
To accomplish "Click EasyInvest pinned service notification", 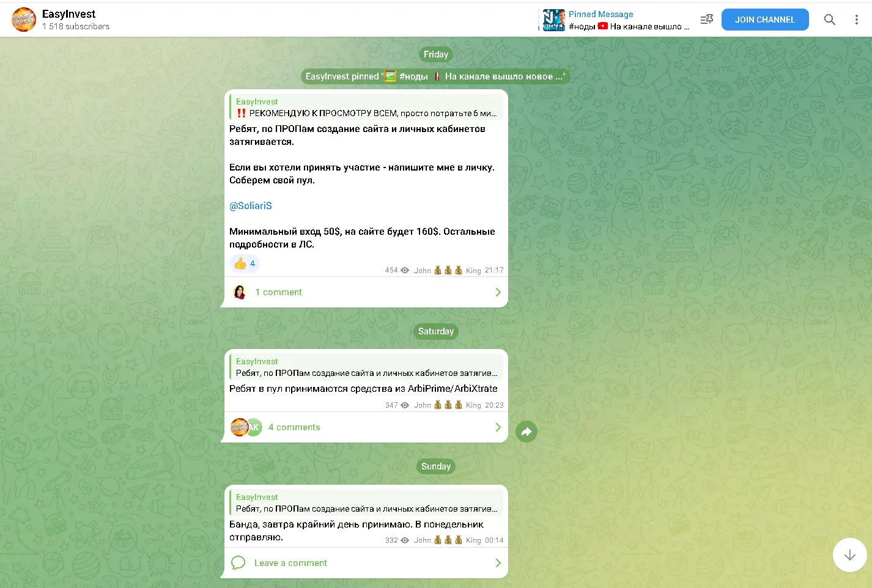I will click(x=435, y=76).
